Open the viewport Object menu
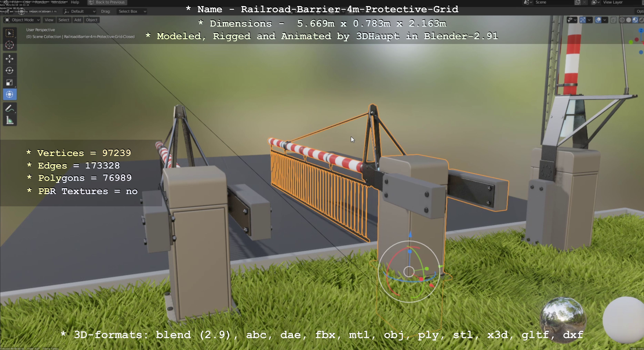Viewport: 644px width, 350px height. click(92, 20)
